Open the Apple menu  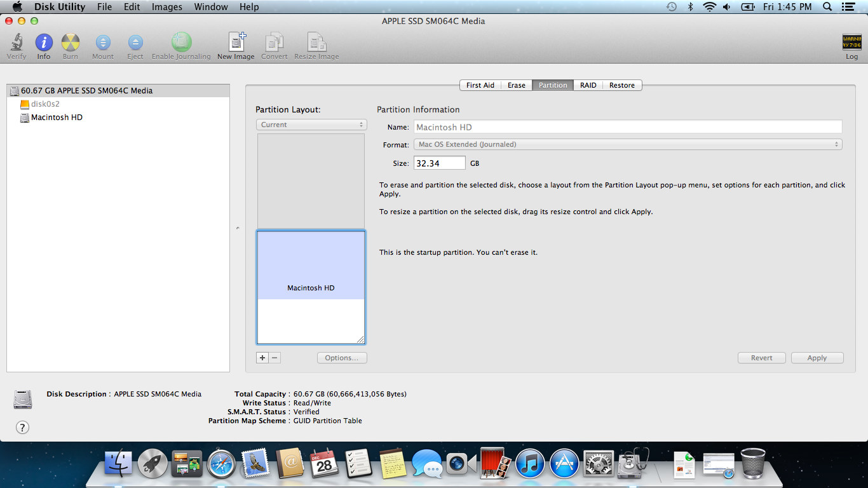17,7
